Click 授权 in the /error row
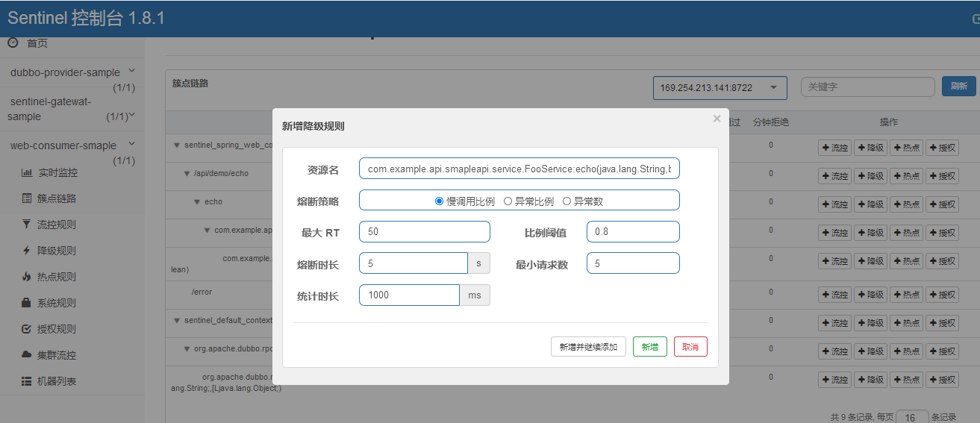Viewport: 980px width, 423px height. 943,295
